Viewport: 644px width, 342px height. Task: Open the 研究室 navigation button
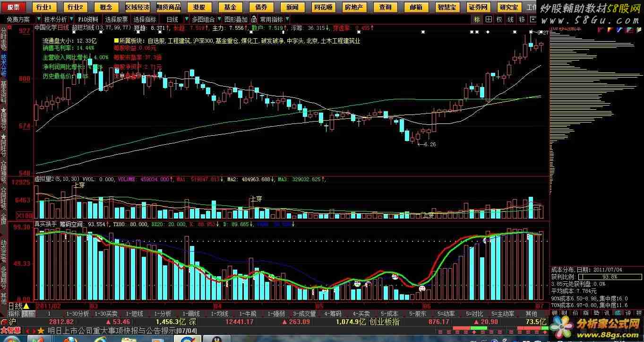[x=508, y=7]
